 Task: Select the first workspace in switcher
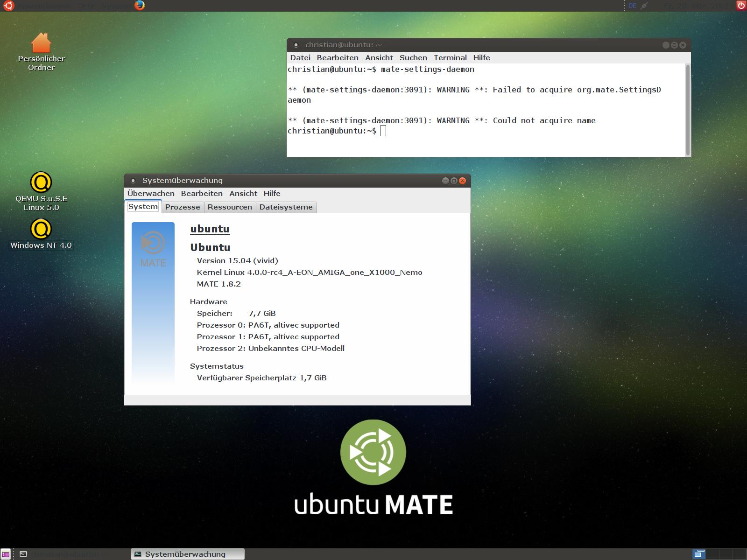coord(699,554)
